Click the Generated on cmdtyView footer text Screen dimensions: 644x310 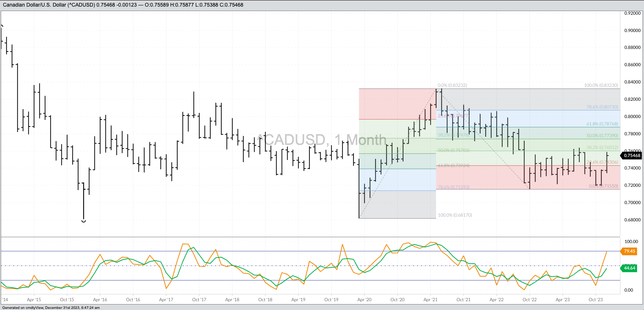(x=51, y=308)
